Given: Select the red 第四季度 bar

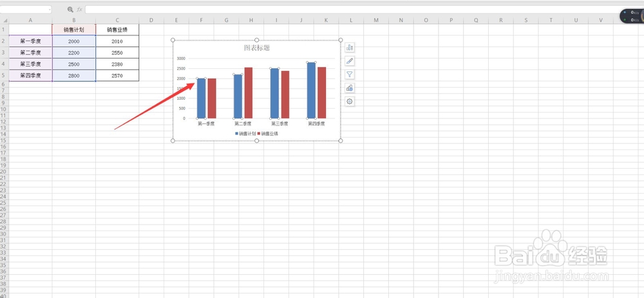Looking at the screenshot, I should coord(321,92).
